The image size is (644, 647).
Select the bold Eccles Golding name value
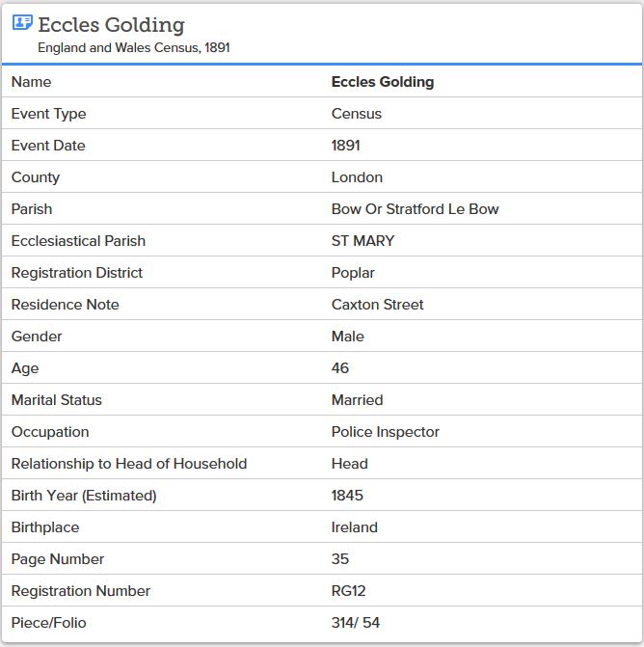[x=383, y=82]
